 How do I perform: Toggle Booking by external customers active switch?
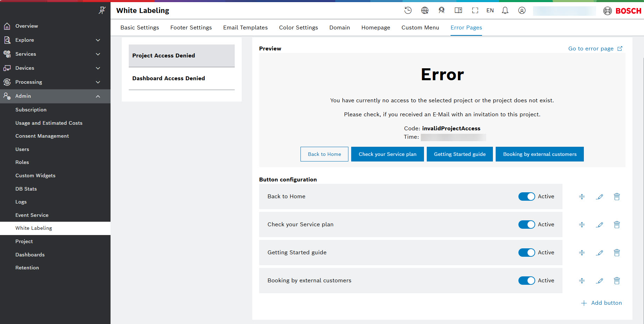[526, 281]
